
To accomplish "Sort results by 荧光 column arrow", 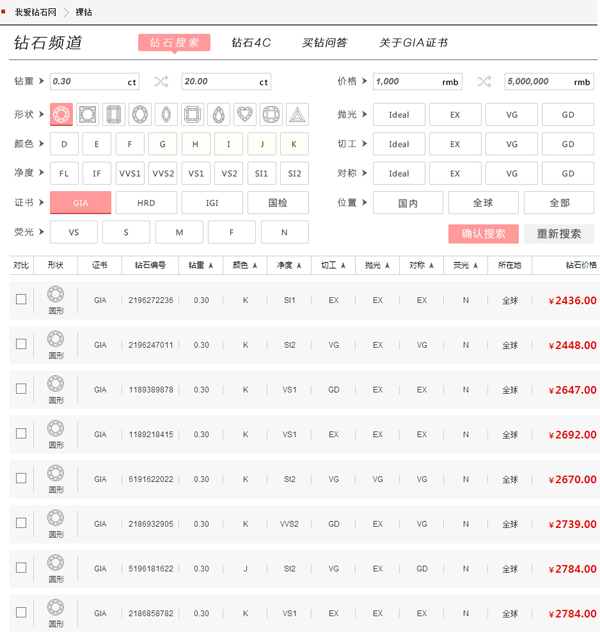I will [x=474, y=266].
